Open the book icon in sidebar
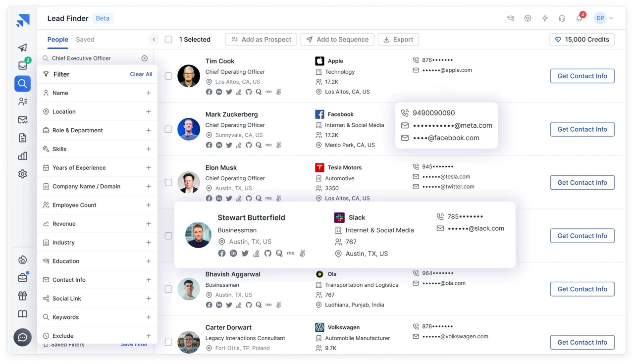Screen dimensions: 634x364 [23, 314]
